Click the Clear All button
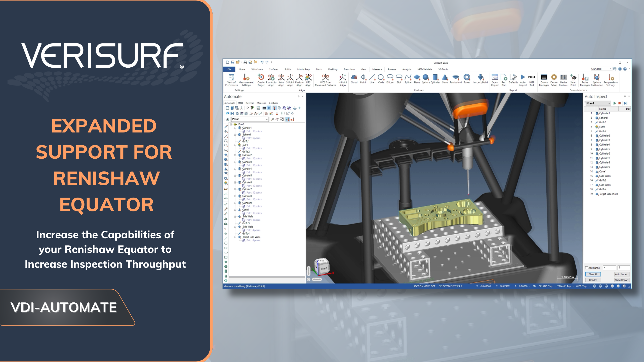Image resolution: width=644 pixels, height=362 pixels. point(593,274)
